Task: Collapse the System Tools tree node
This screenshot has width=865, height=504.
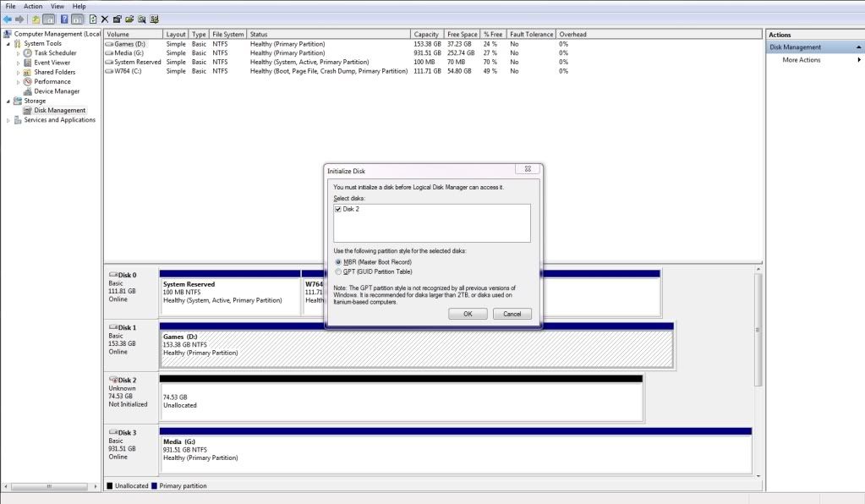Action: pyautogui.click(x=8, y=44)
